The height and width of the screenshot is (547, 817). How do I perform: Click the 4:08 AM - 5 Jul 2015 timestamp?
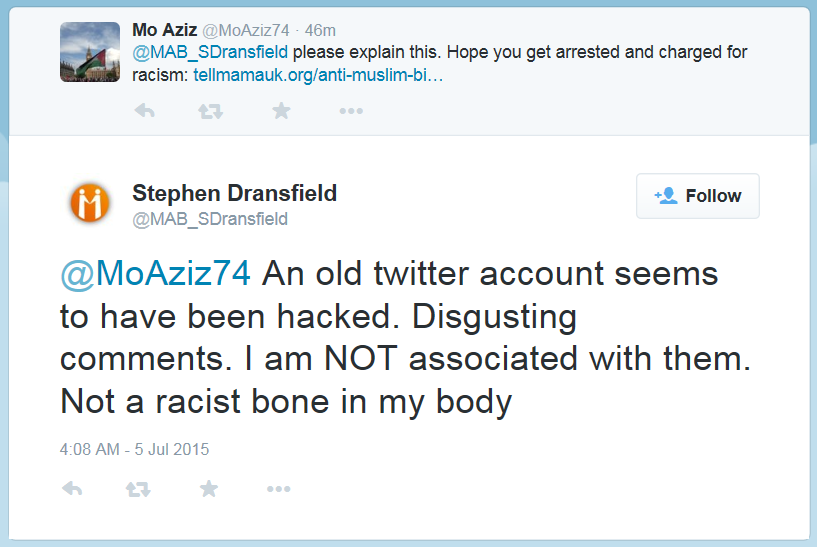(x=134, y=449)
